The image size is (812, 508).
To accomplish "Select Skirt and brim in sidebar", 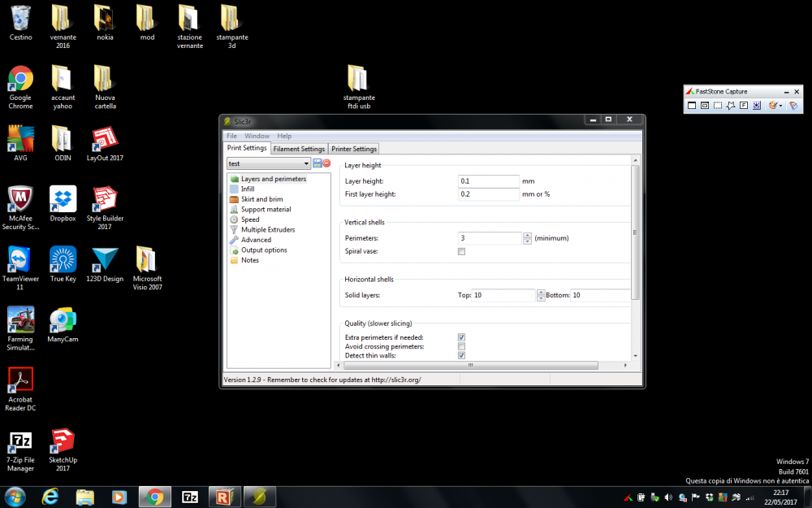I will pos(261,199).
